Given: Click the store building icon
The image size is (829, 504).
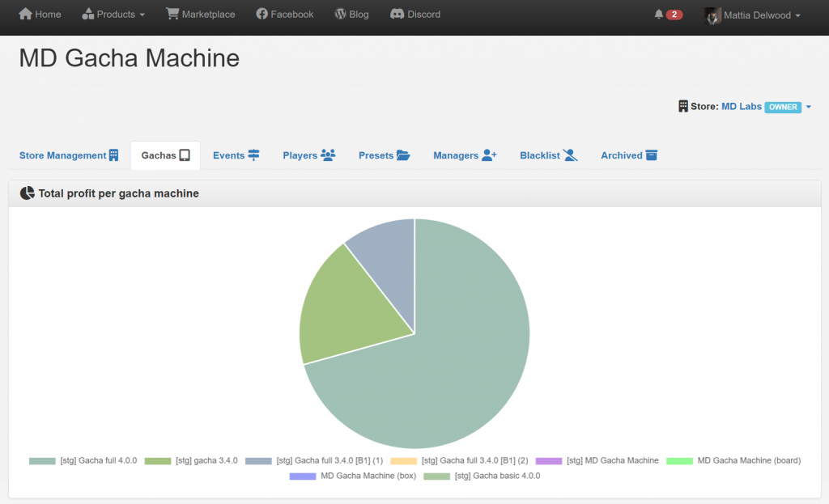Looking at the screenshot, I should coord(683,106).
